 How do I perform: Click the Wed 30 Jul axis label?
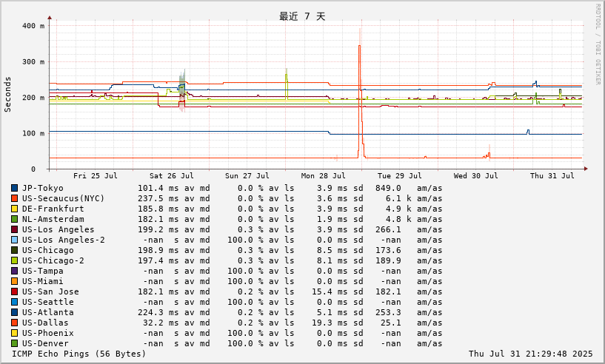coord(475,176)
